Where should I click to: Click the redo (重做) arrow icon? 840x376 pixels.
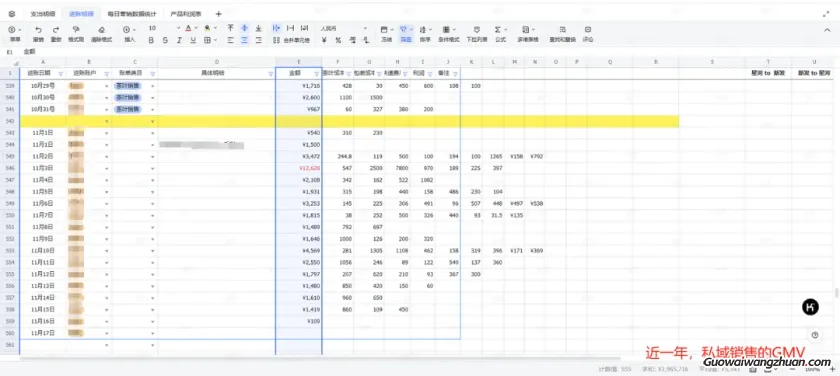[56, 30]
